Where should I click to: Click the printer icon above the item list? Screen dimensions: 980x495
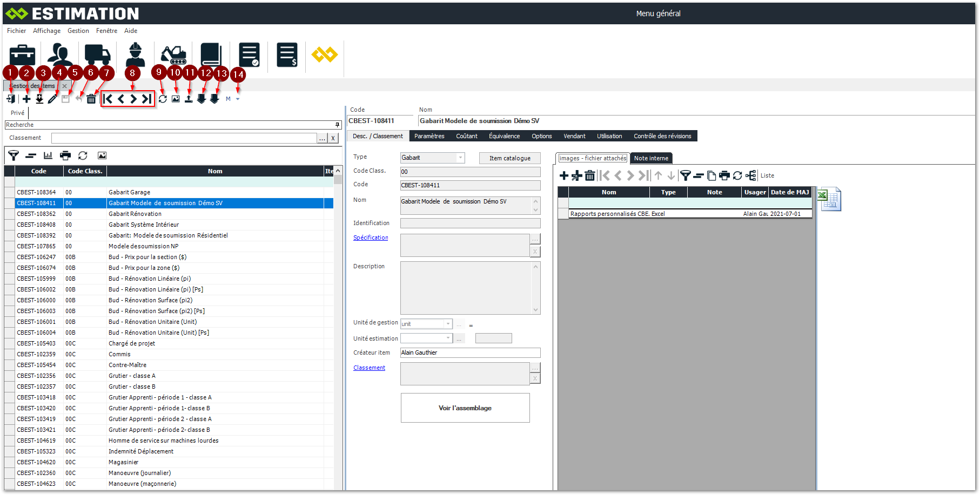click(65, 155)
